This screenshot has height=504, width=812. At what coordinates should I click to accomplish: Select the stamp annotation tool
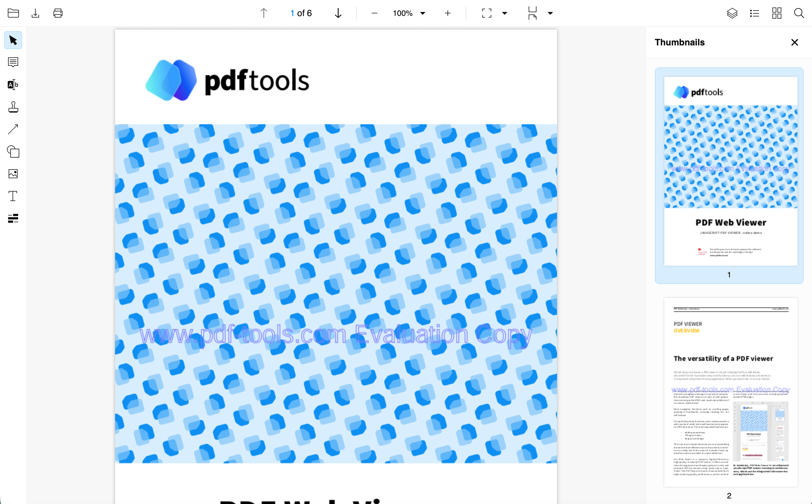click(13, 107)
